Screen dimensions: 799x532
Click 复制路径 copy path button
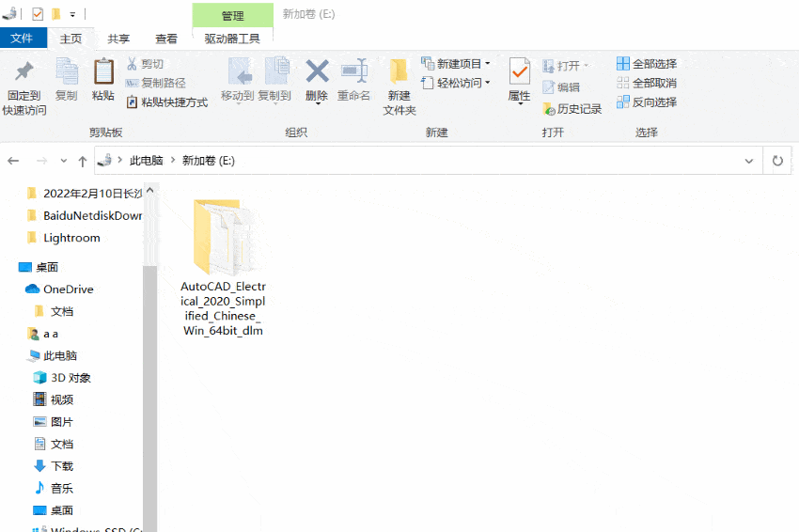click(156, 83)
